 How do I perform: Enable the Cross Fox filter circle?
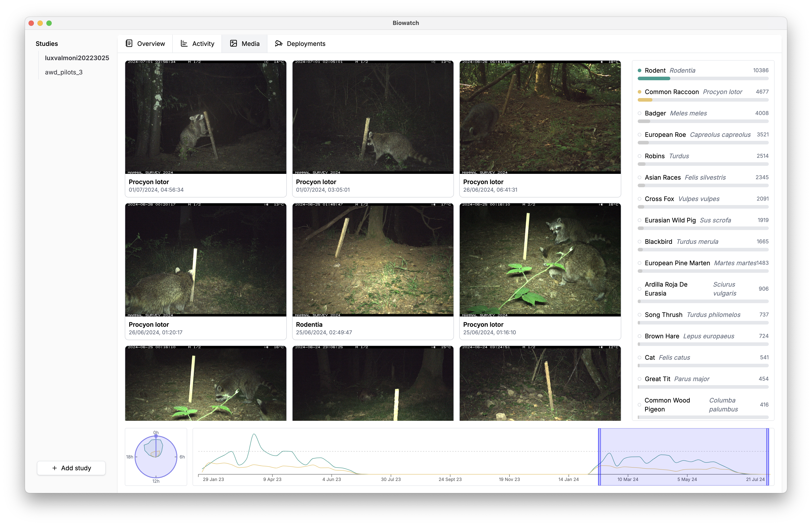pos(639,199)
